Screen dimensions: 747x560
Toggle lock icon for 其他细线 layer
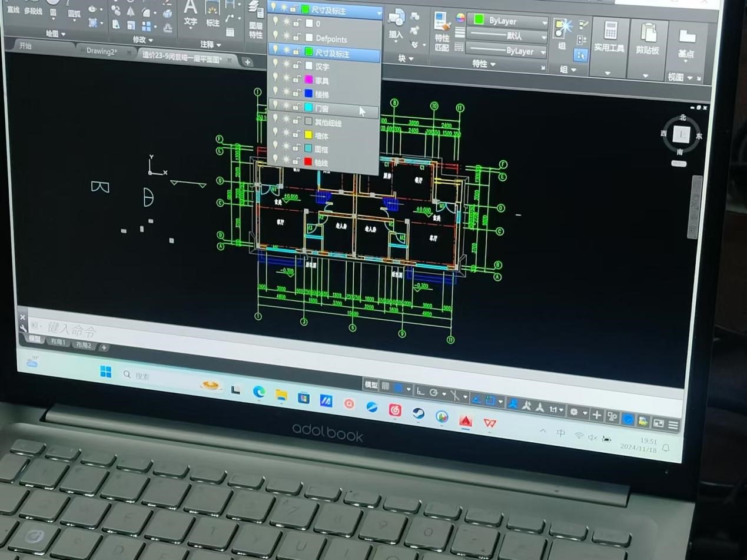coord(297,121)
